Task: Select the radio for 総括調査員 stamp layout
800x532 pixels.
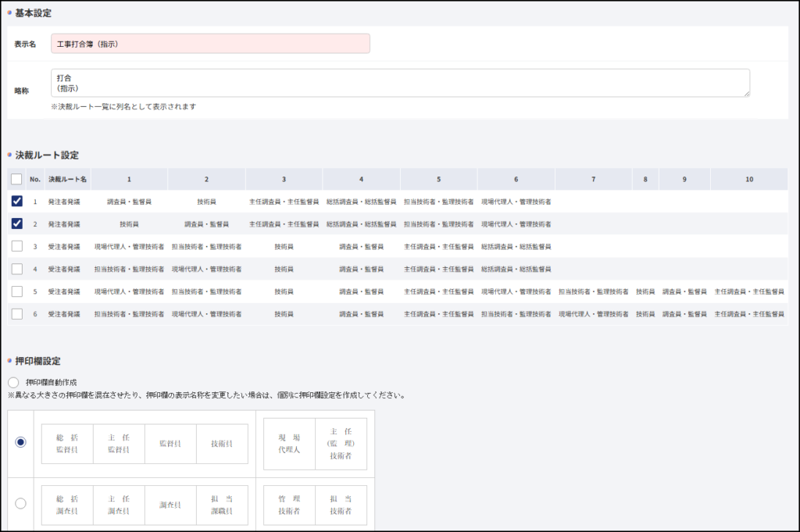Action: coord(20,503)
